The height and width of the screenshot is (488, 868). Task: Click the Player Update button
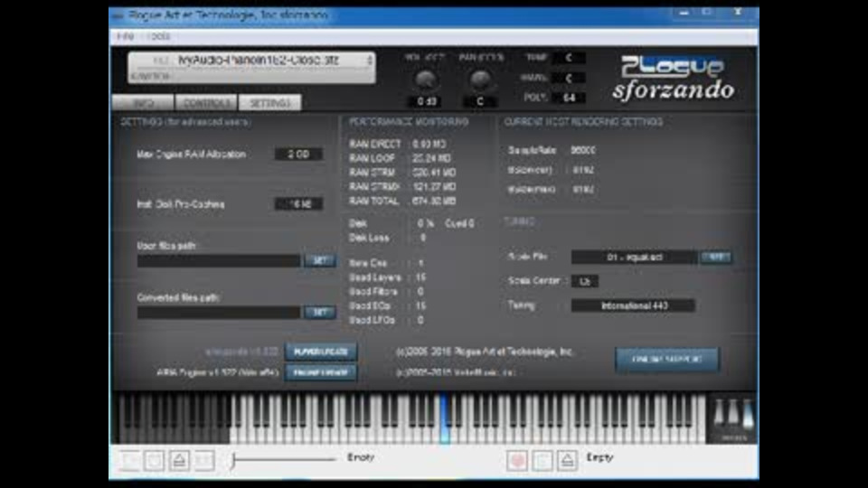(320, 352)
